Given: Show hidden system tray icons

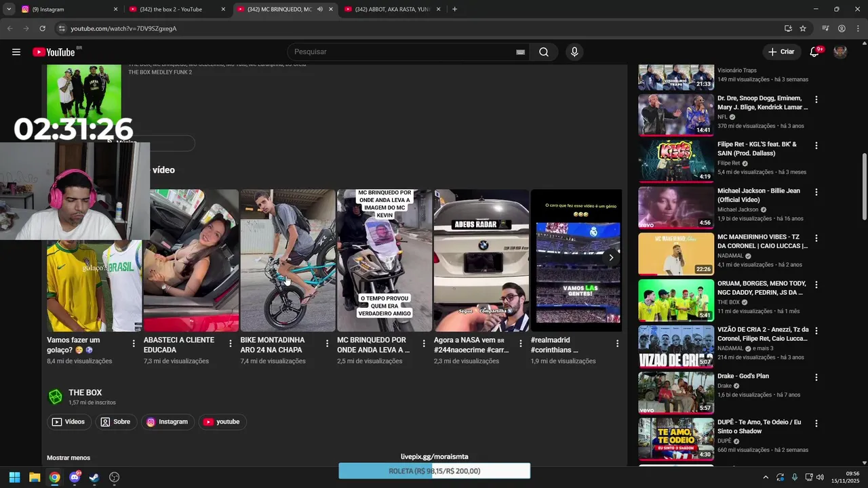Looking at the screenshot, I should 766,477.
